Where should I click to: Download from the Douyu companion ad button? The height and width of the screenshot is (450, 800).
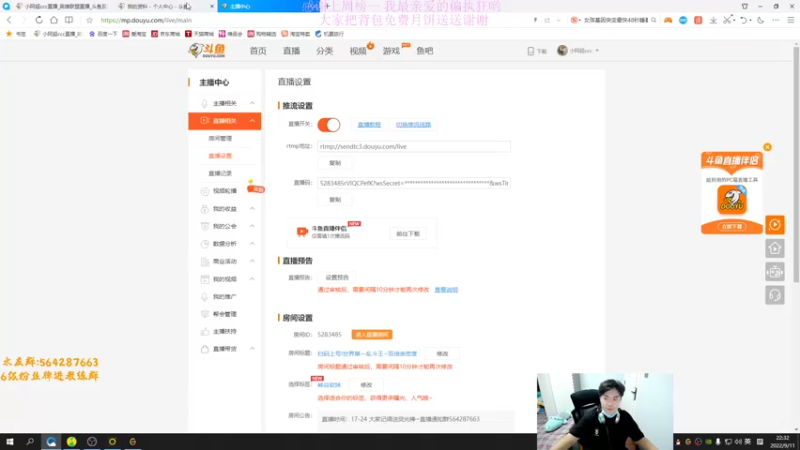point(732,227)
